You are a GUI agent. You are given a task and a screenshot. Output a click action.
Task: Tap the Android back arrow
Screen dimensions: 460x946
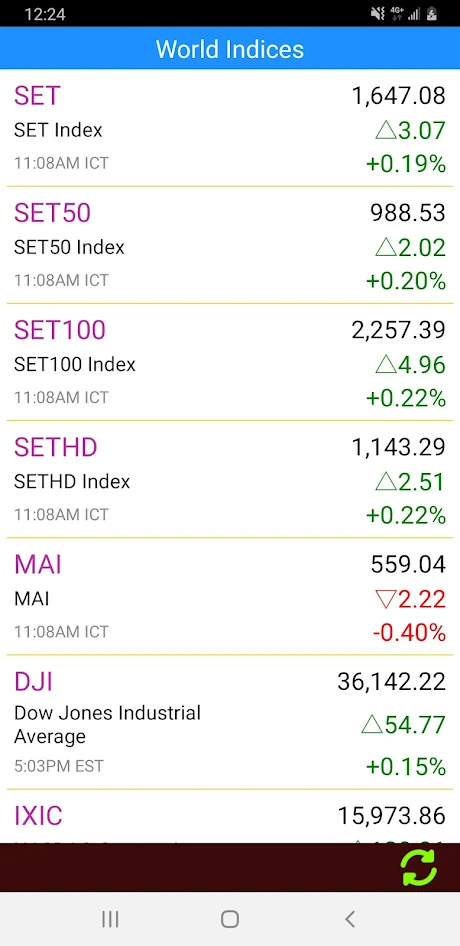(x=350, y=919)
